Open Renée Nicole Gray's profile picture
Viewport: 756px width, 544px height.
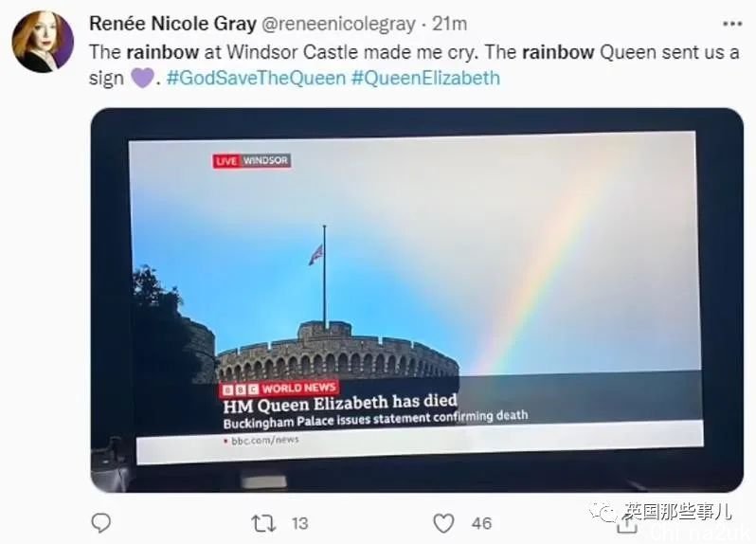pyautogui.click(x=43, y=42)
